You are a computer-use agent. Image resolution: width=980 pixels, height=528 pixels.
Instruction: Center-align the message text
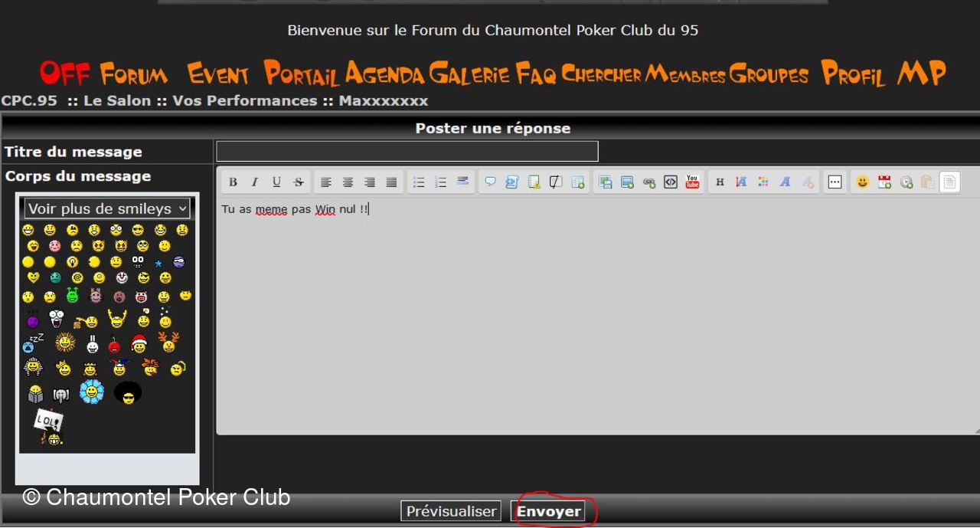click(348, 182)
